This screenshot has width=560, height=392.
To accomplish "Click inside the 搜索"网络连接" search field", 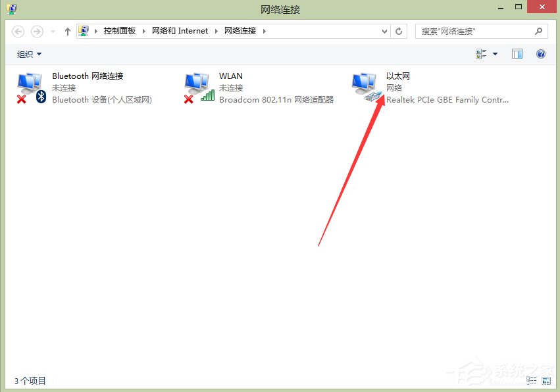I will point(467,31).
